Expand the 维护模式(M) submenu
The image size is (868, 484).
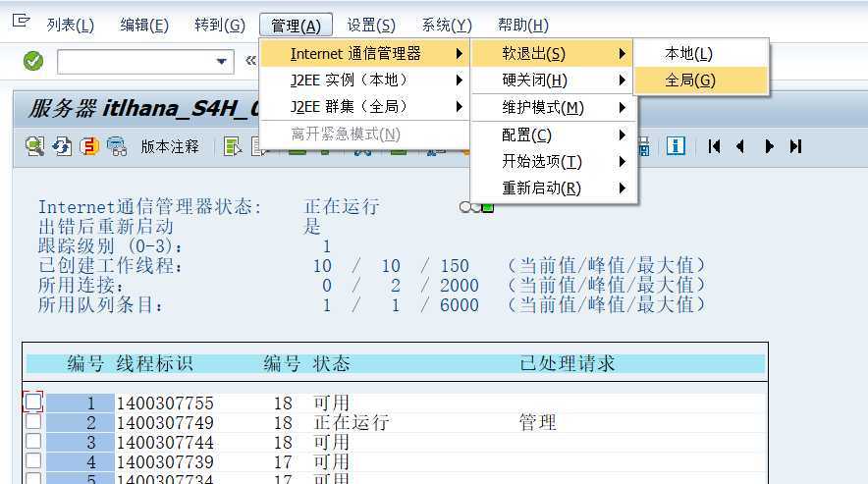(x=552, y=107)
